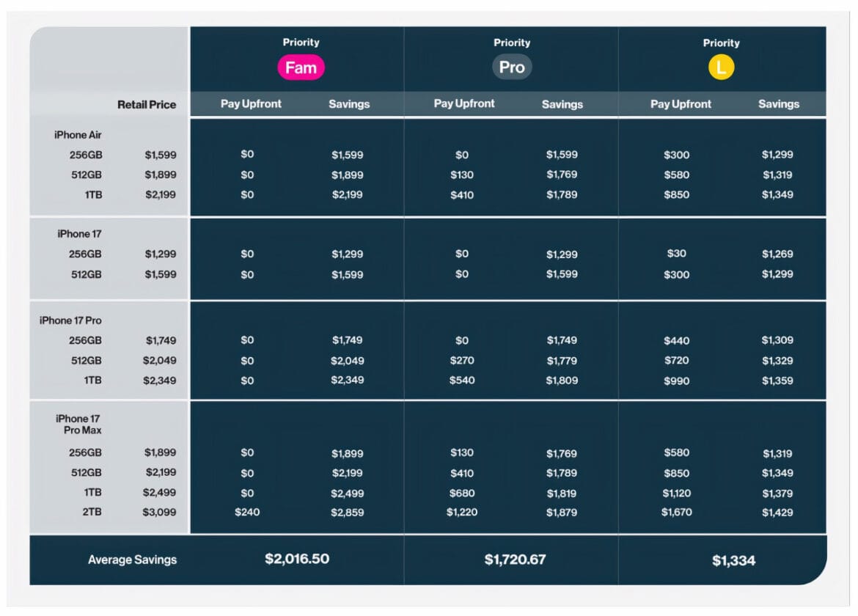Click Savings header under Priority Pro
This screenshot has width=858, height=616.
562,104
